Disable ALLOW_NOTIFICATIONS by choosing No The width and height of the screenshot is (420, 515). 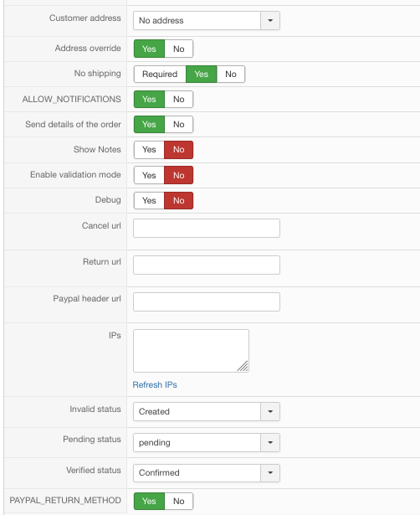click(x=178, y=99)
